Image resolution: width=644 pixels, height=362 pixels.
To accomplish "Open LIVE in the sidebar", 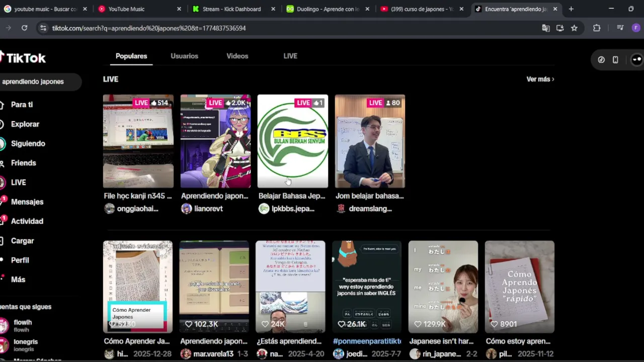I will 18,183.
